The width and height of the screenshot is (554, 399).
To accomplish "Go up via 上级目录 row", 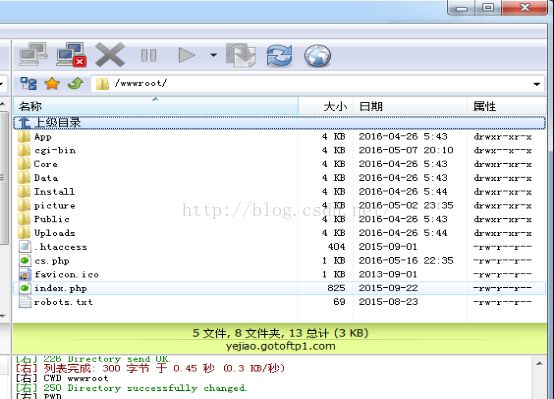I will click(279, 123).
